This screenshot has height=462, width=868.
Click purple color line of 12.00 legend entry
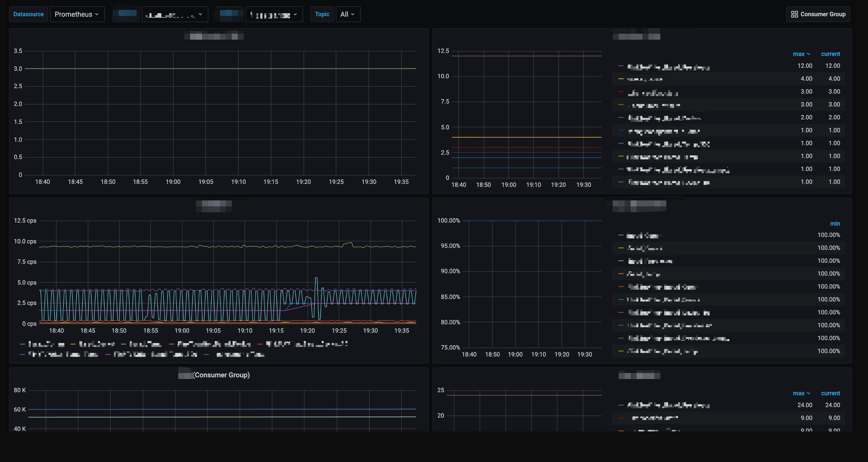pyautogui.click(x=621, y=66)
